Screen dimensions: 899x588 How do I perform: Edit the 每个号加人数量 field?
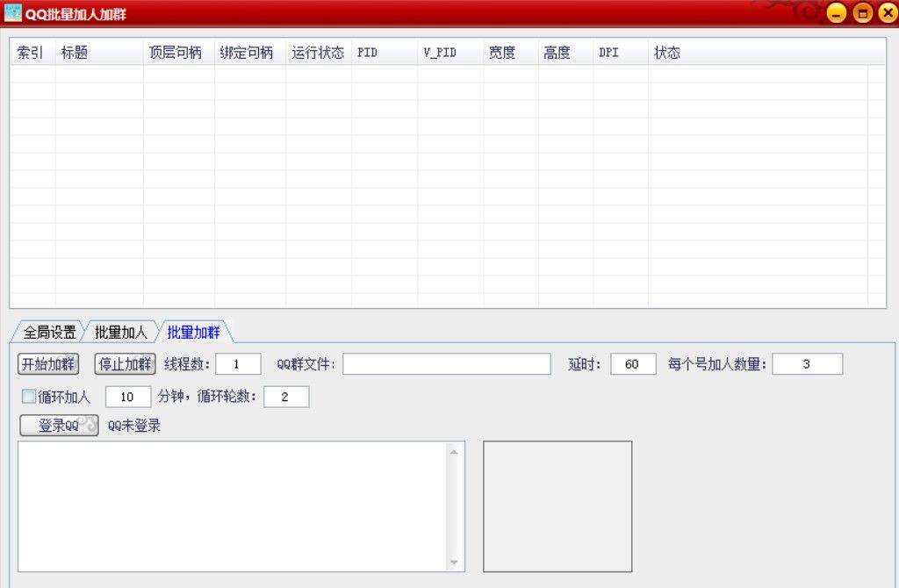point(807,364)
